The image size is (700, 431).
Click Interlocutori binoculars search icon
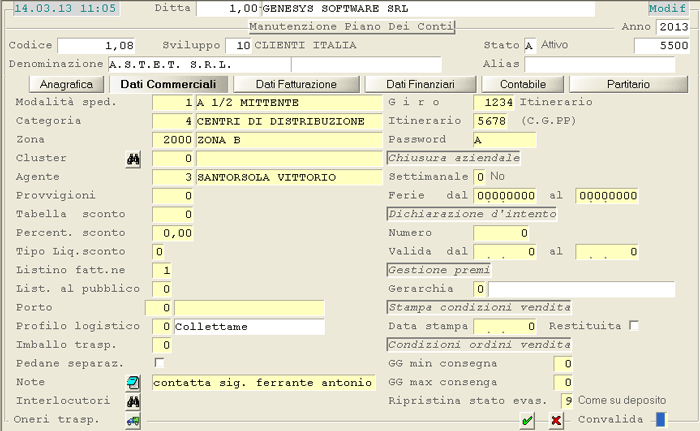pyautogui.click(x=132, y=401)
